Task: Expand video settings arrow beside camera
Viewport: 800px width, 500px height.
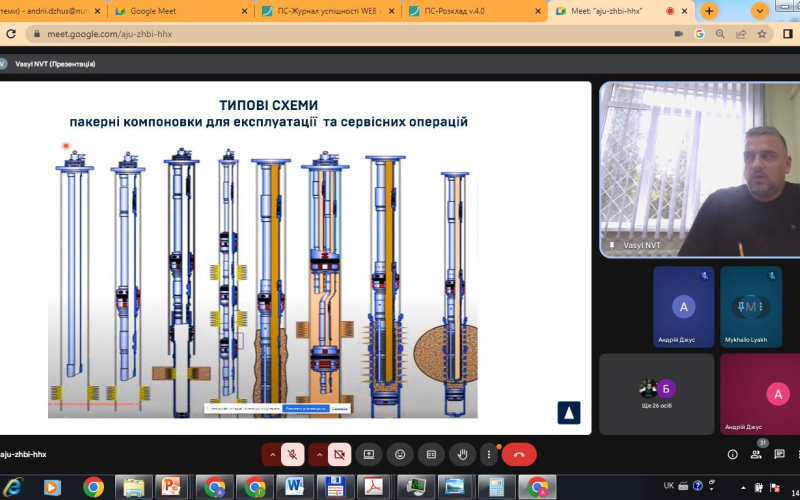Action: [x=318, y=454]
